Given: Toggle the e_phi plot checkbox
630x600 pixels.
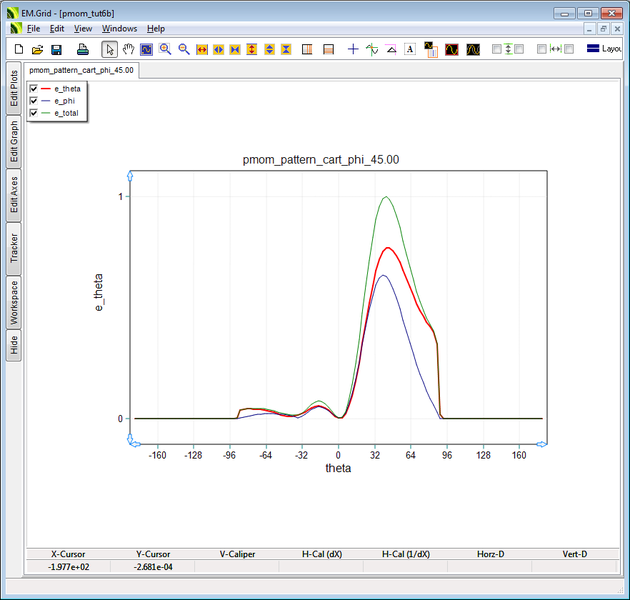Looking at the screenshot, I should pyautogui.click(x=34, y=101).
